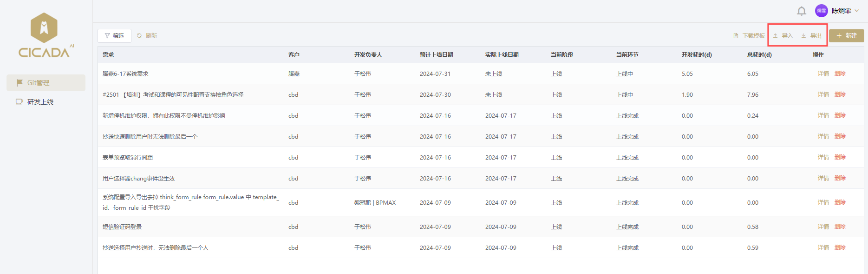Screen dimensions: 868x274
Task: Click the 总耗时(d) column header
Action: [x=759, y=55]
